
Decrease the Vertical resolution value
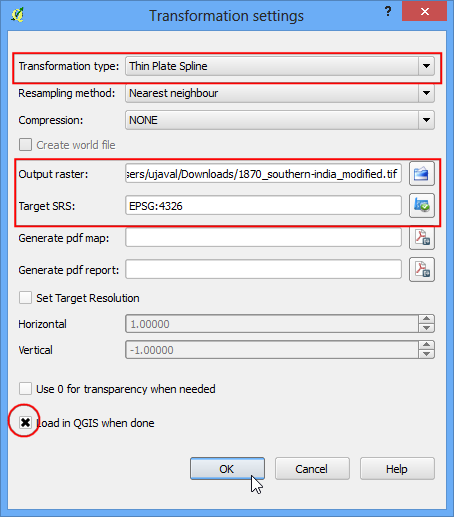(426, 354)
